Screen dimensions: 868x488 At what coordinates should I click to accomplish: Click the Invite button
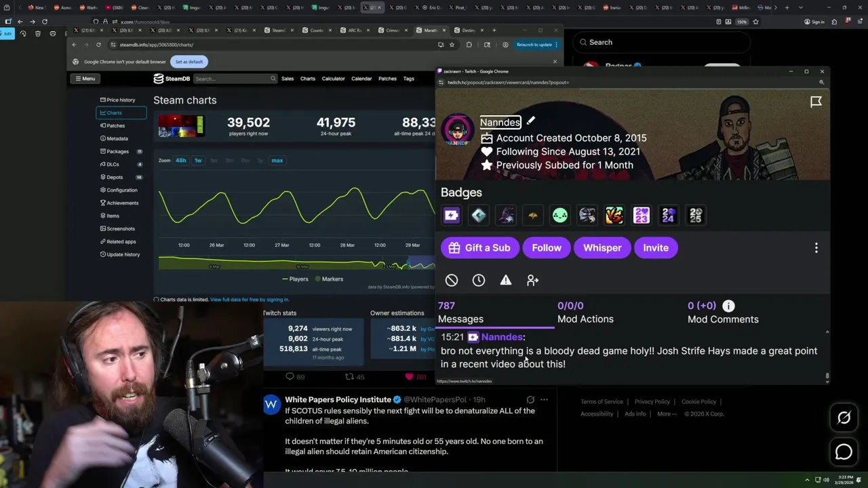[x=656, y=247]
